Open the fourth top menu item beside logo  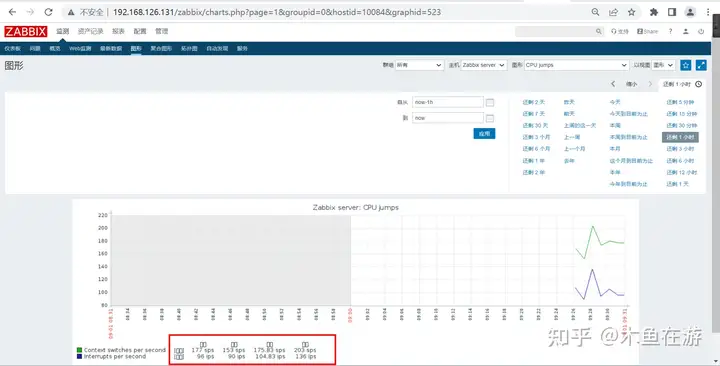click(x=140, y=31)
